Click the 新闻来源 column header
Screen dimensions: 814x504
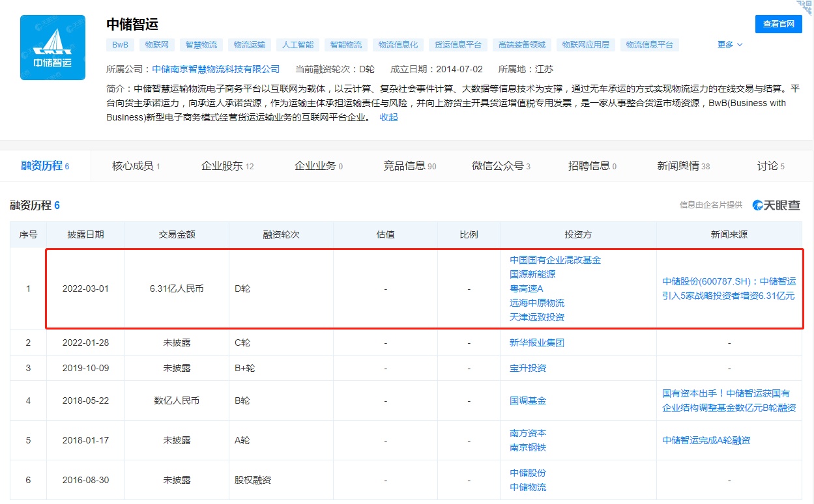tap(729, 234)
